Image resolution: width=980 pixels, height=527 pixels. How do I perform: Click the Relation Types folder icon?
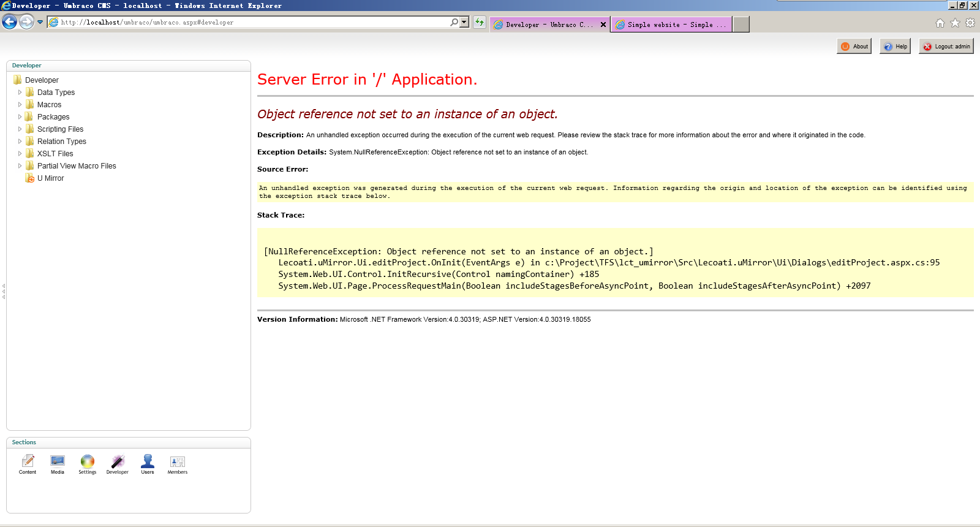click(x=29, y=141)
